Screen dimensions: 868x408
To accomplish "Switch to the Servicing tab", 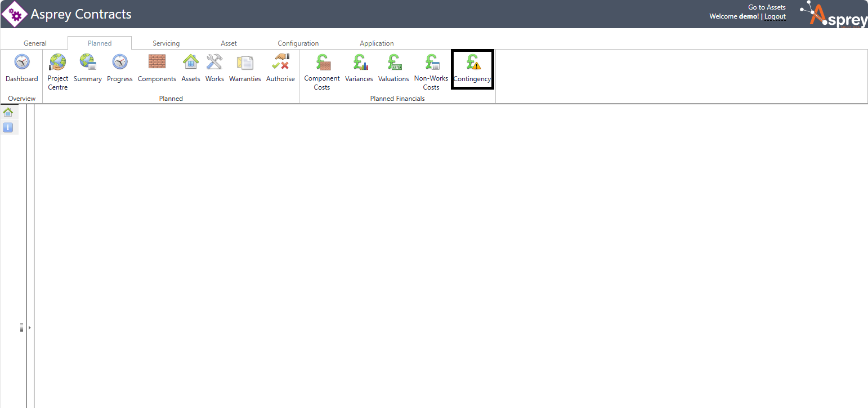I will (166, 43).
